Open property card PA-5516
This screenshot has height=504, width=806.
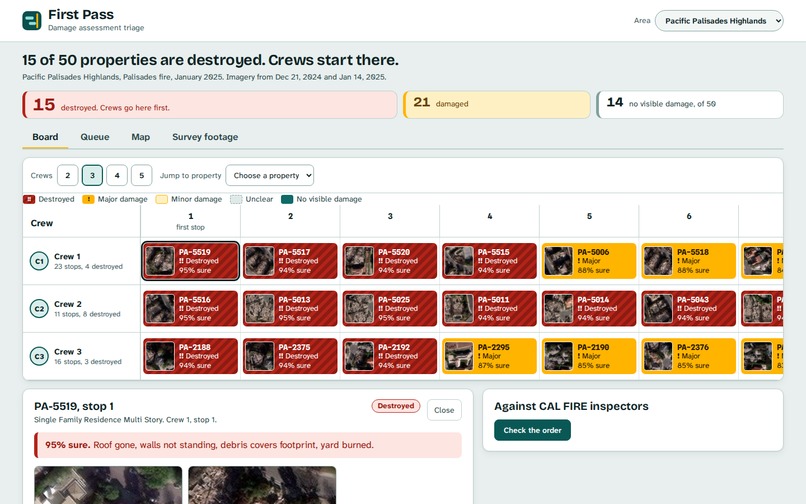[x=190, y=309]
